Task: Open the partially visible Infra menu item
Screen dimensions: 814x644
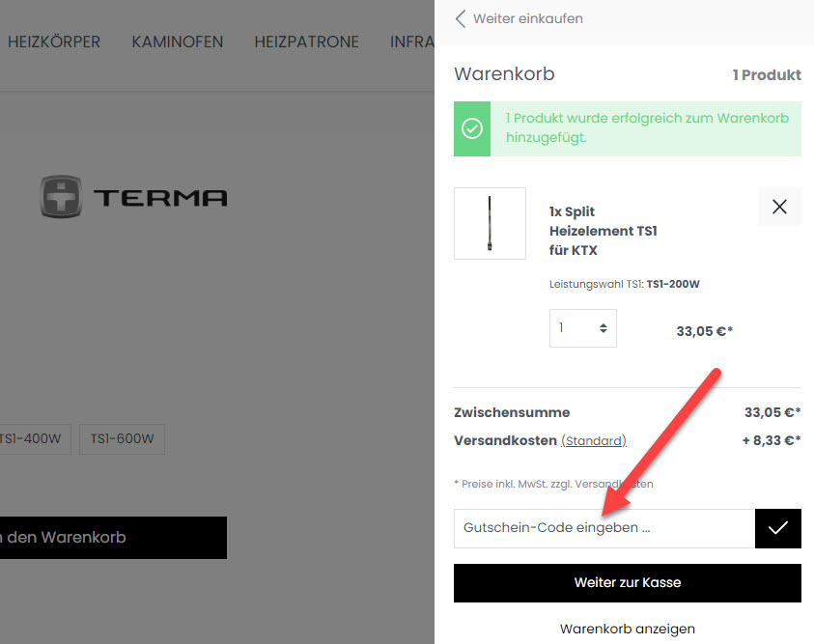Action: pos(411,42)
